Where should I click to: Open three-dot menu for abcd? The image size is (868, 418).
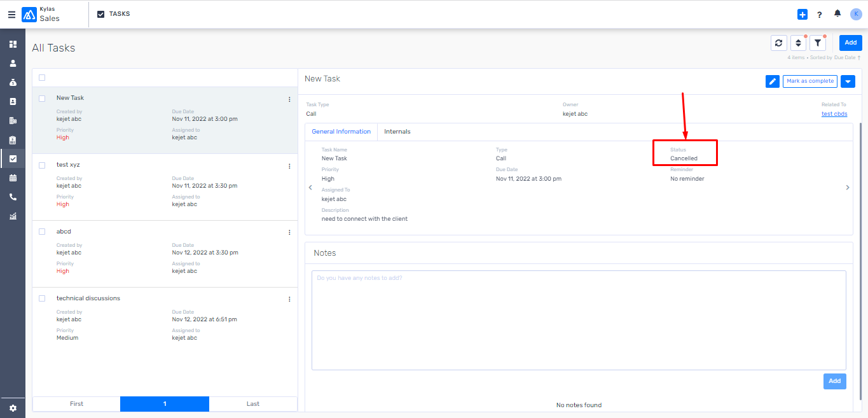[289, 233]
